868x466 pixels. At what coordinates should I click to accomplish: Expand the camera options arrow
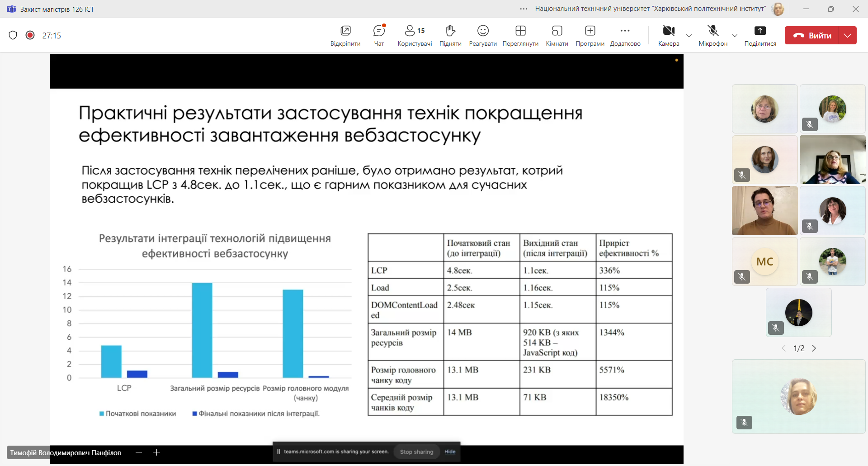click(x=689, y=36)
